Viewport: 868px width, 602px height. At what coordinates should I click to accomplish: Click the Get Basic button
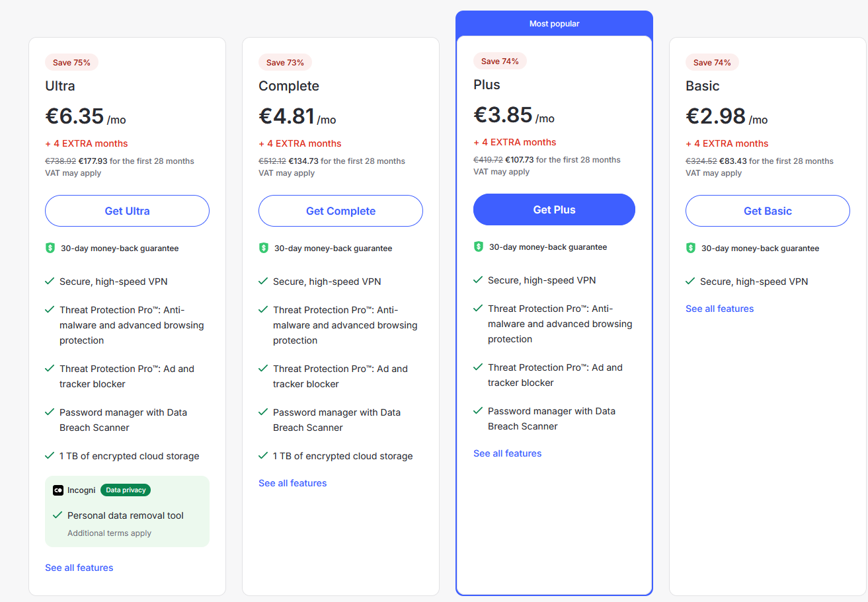click(x=768, y=211)
